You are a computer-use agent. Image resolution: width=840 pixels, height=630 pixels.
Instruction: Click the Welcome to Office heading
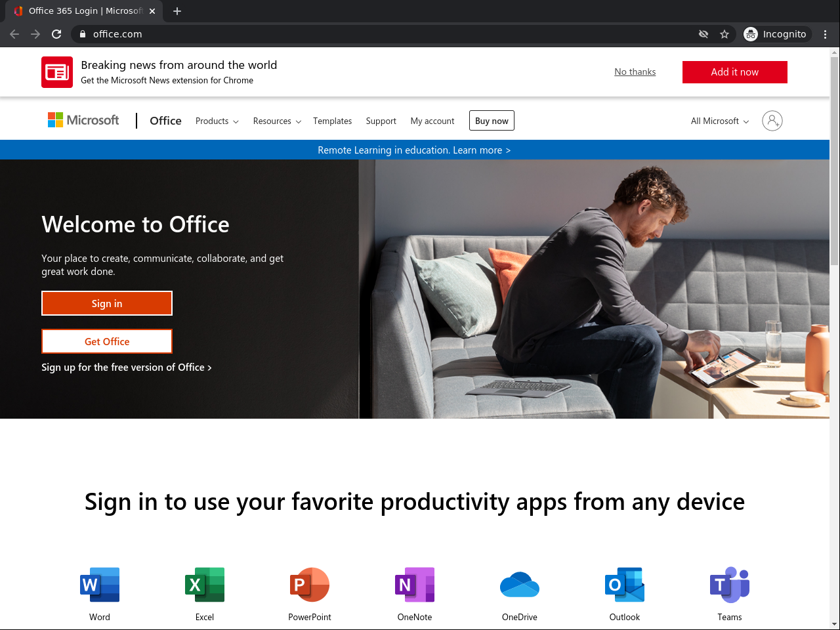(x=136, y=224)
